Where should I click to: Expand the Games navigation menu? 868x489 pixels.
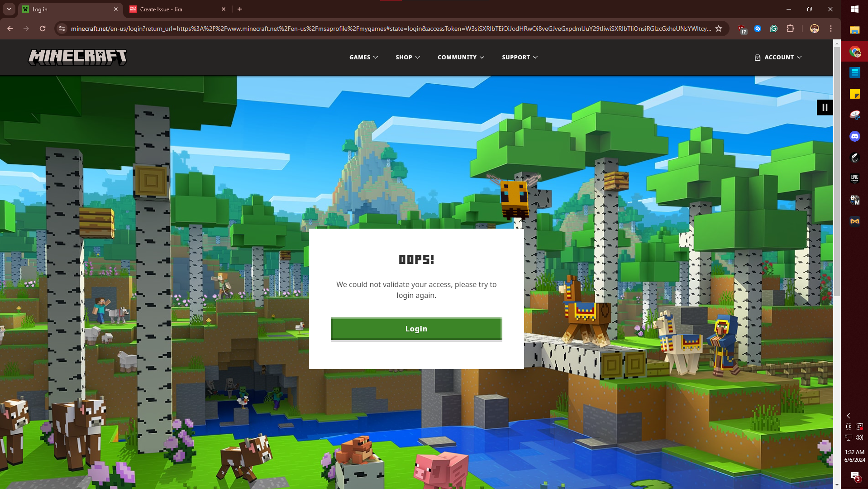coord(363,58)
